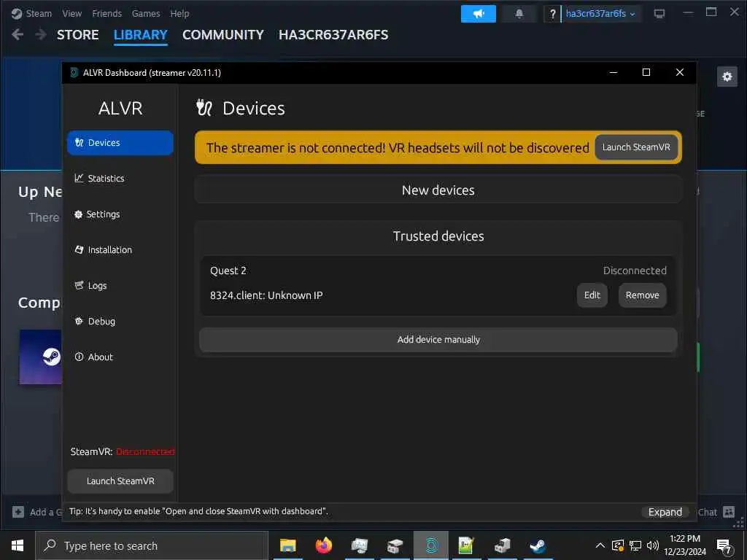Open the About tab in ALVR
Screen dimensions: 747x560
tap(120, 357)
